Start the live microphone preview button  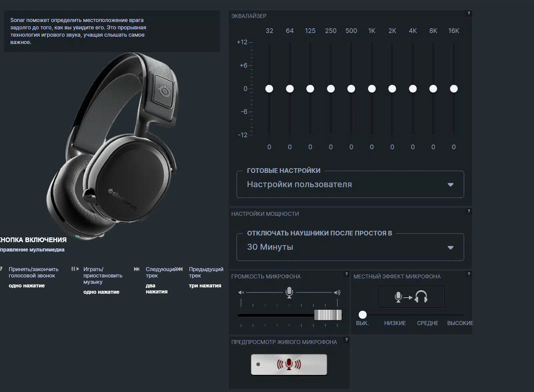[x=289, y=364]
